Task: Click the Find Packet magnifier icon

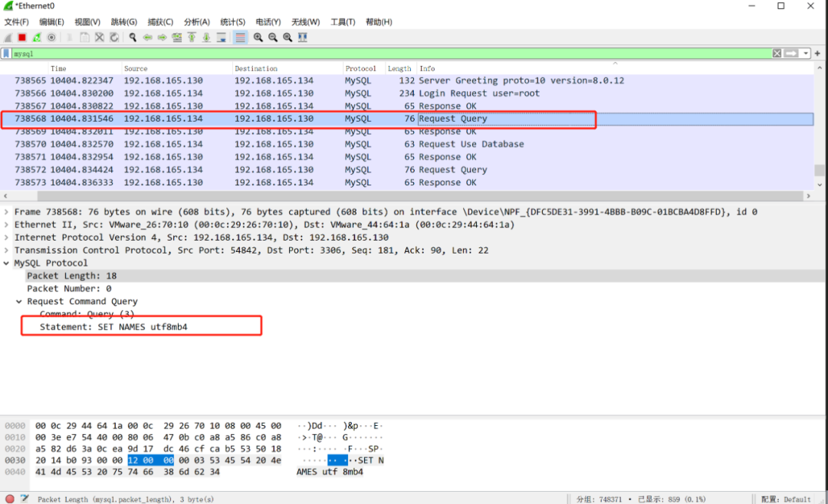Action: coord(133,38)
